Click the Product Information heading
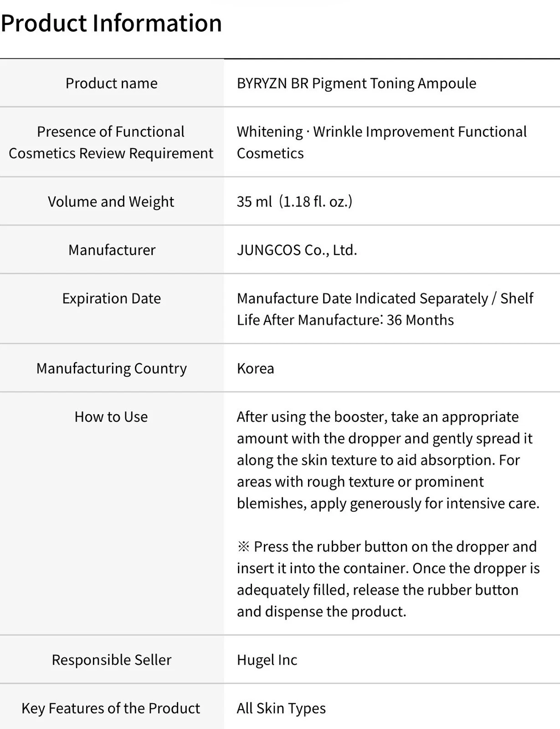 [111, 23]
